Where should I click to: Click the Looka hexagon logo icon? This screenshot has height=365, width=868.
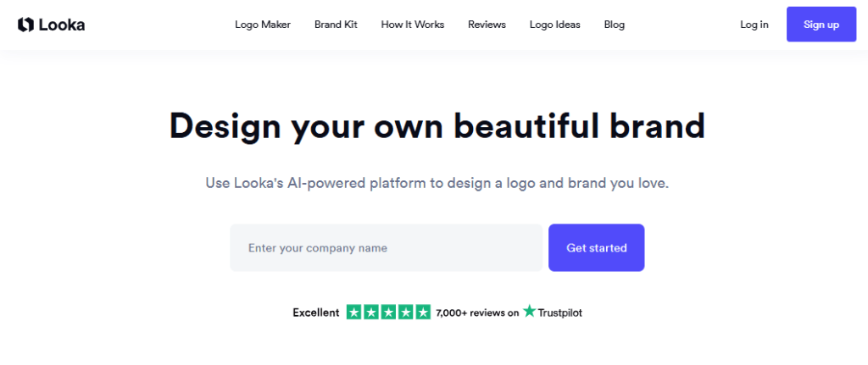click(25, 25)
